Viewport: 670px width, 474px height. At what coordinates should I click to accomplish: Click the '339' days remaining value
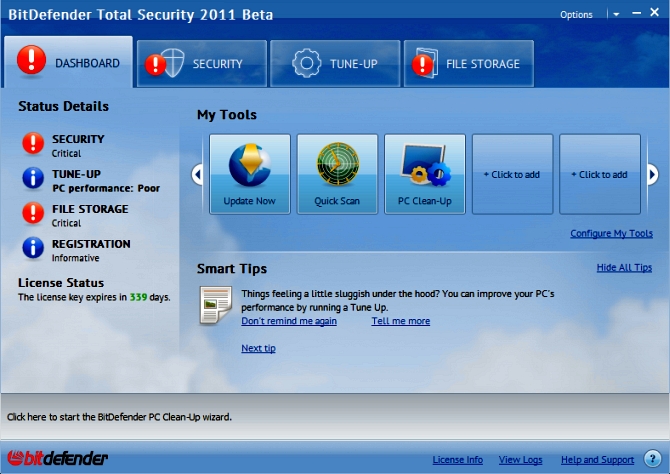point(138,297)
